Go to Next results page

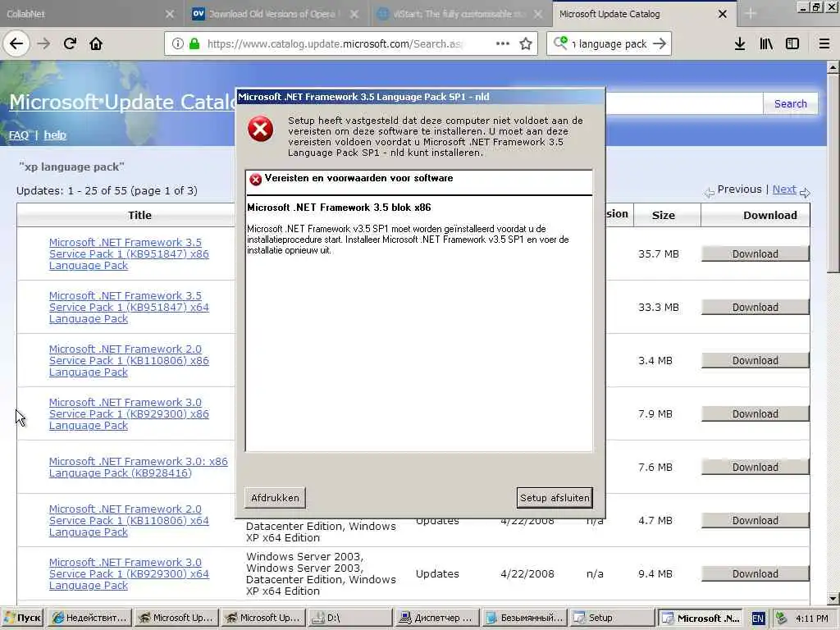click(784, 189)
